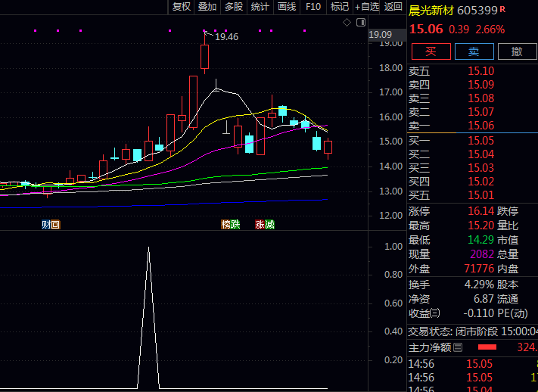538x392 pixels.
Task: Click the stock name 晨光新材
Action: click(x=431, y=11)
